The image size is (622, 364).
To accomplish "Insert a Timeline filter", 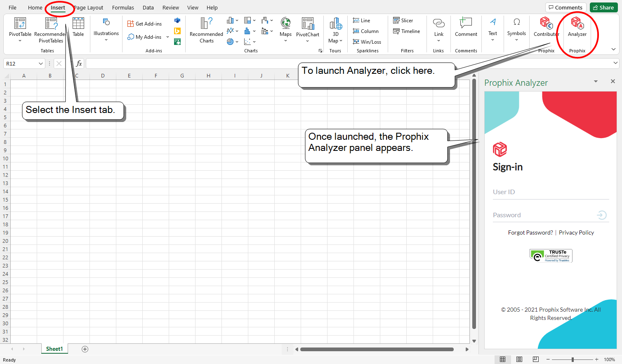I will pyautogui.click(x=407, y=31).
